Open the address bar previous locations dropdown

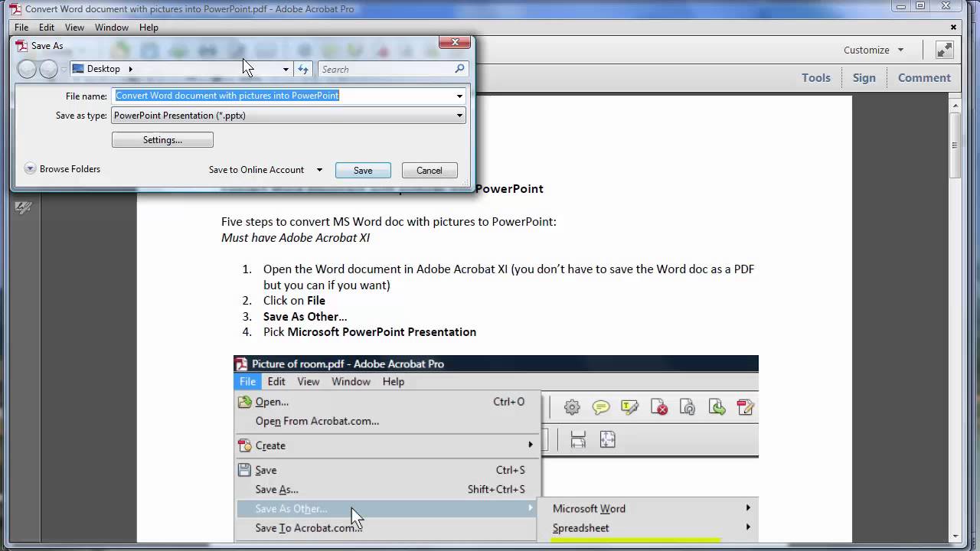pyautogui.click(x=286, y=69)
